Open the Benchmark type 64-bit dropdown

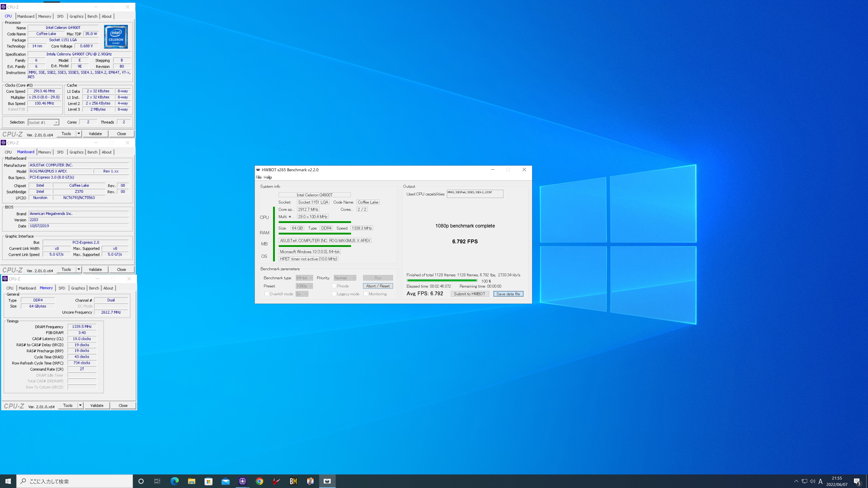[304, 278]
